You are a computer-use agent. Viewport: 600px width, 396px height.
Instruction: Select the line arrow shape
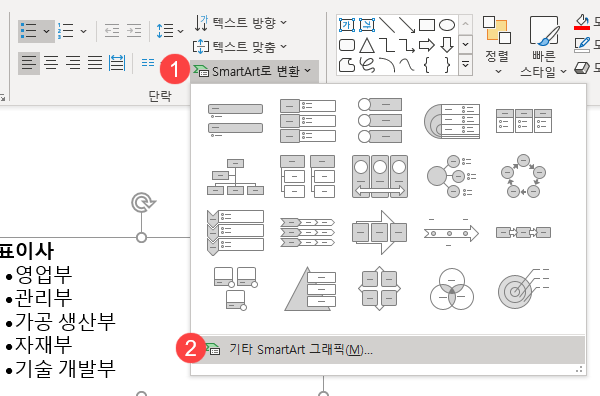tap(407, 25)
